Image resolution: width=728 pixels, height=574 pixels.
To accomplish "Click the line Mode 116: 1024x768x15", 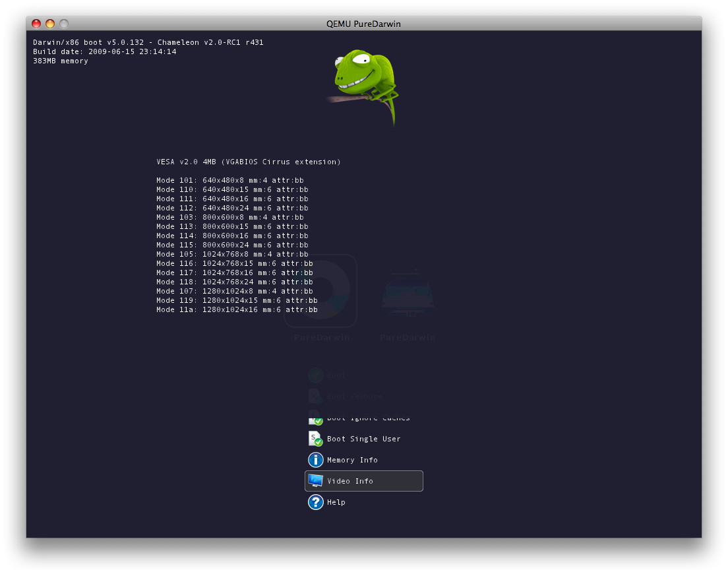I will click(x=235, y=263).
